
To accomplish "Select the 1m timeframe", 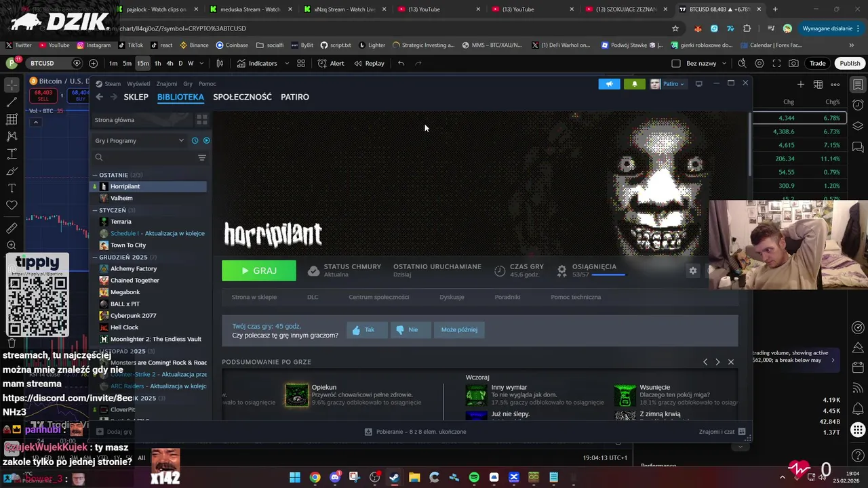I will pyautogui.click(x=113, y=63).
